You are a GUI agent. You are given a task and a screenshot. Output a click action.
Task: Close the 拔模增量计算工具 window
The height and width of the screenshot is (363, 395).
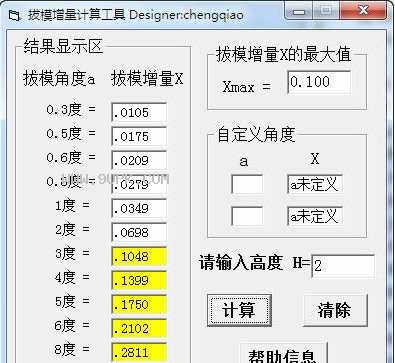[x=363, y=10]
